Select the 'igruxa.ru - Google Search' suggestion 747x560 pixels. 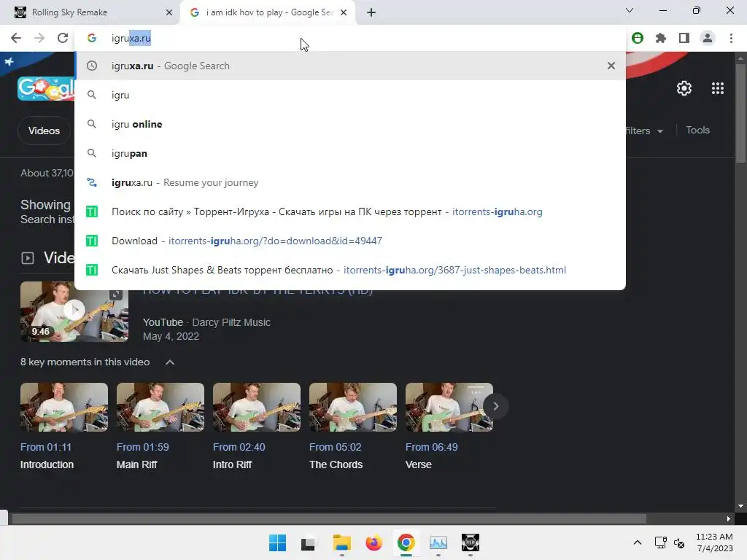350,66
